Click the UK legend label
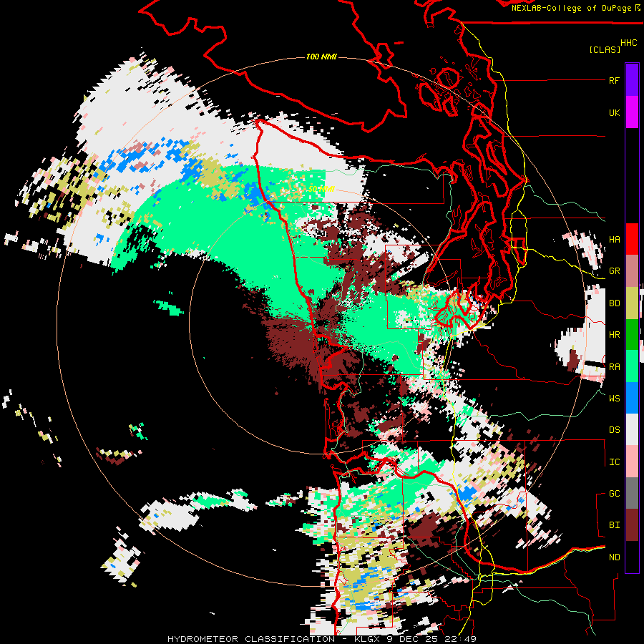The height and width of the screenshot is (644, 644). [614, 112]
